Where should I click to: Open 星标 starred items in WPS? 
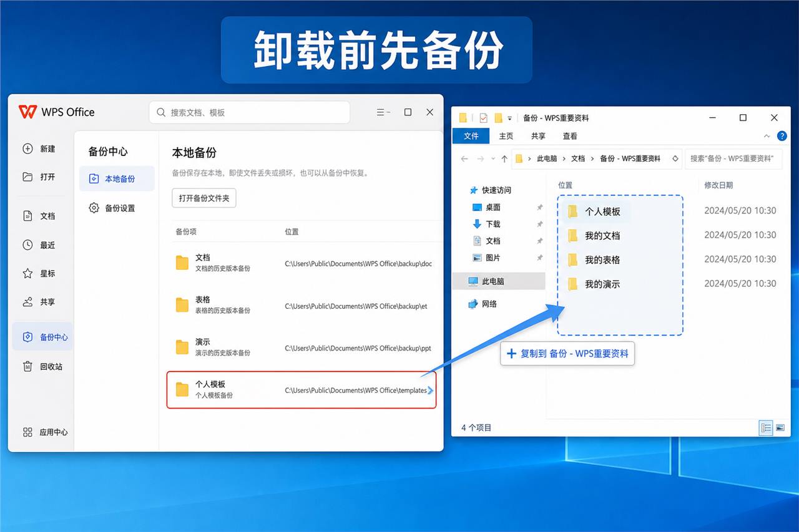tap(40, 273)
